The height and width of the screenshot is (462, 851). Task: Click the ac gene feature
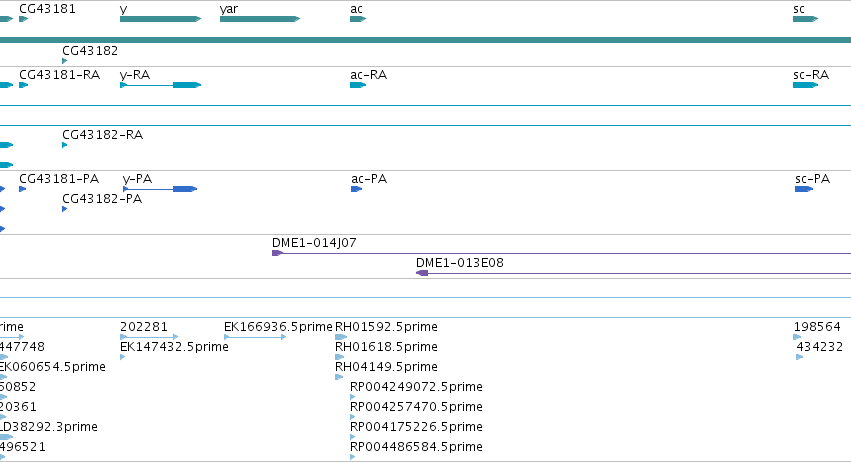[358, 19]
